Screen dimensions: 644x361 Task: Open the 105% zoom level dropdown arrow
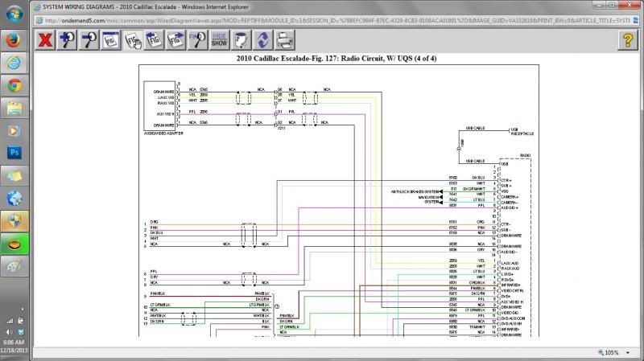click(628, 352)
